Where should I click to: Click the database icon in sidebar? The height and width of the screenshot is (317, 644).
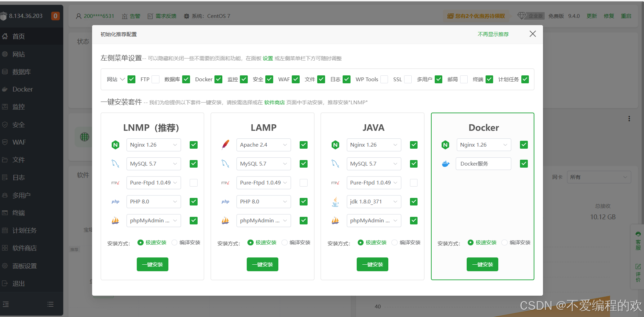tap(5, 72)
